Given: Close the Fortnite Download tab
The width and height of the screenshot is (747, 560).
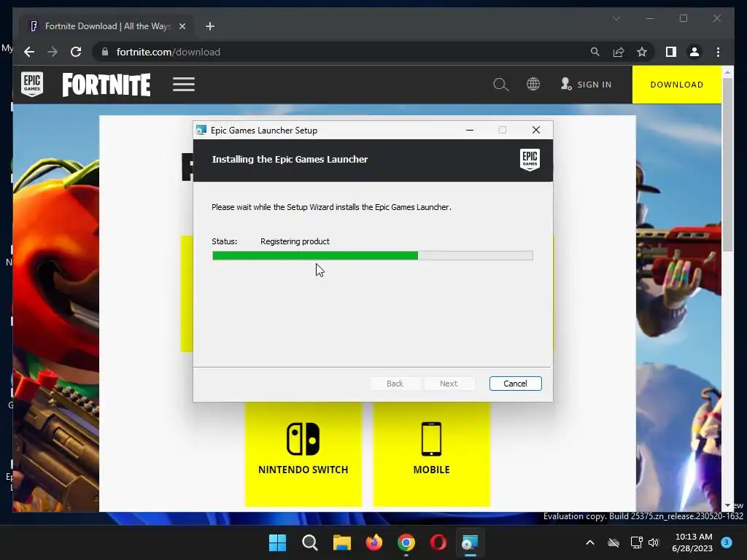Looking at the screenshot, I should [182, 26].
